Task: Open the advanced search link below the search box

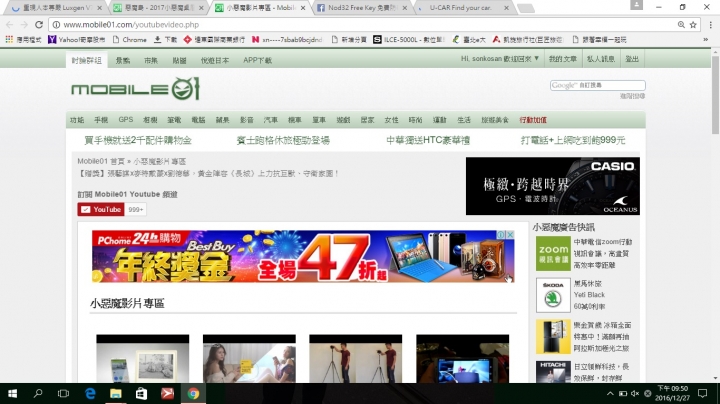Action: pos(632,96)
